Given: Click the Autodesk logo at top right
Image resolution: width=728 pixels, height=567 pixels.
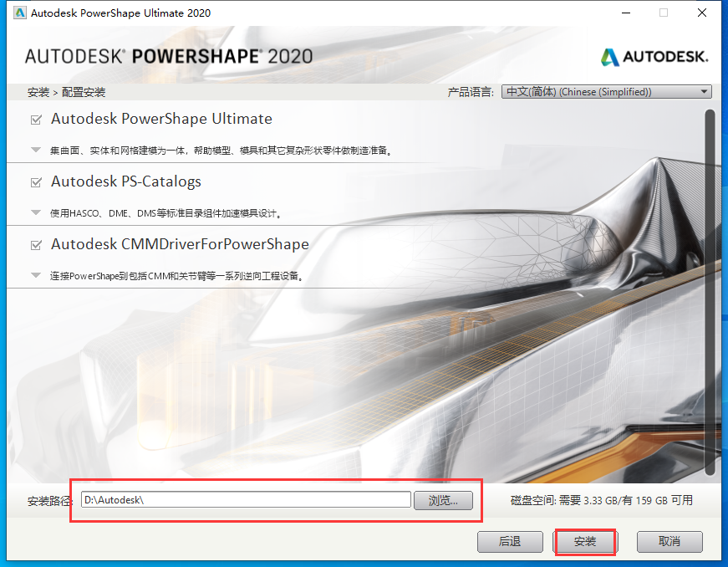Looking at the screenshot, I should click(x=654, y=57).
